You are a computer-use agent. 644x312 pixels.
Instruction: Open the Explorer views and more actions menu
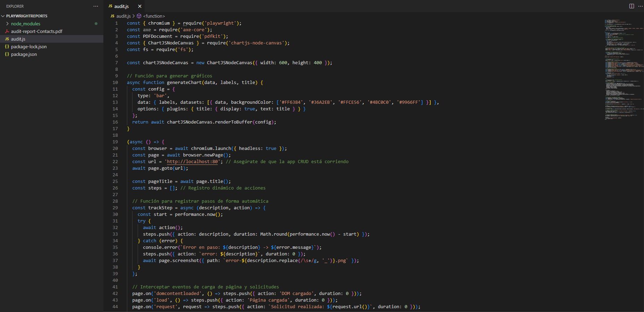tap(96, 6)
